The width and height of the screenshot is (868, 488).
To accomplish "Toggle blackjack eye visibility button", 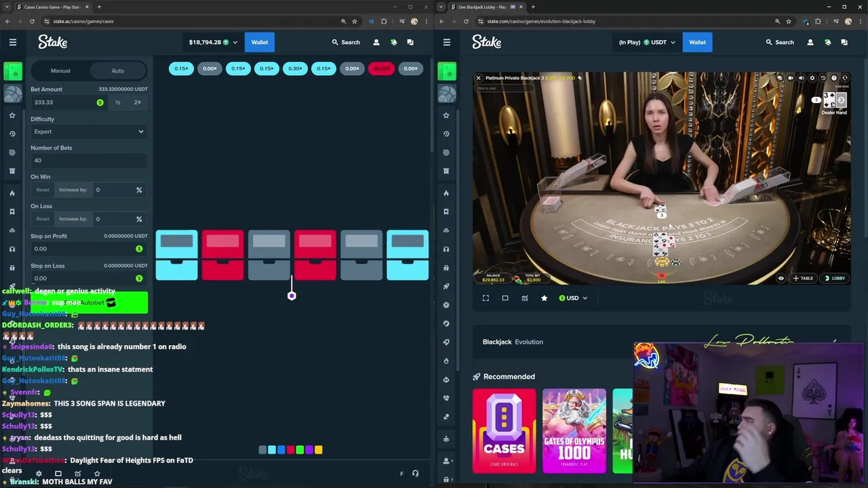I will (x=781, y=278).
